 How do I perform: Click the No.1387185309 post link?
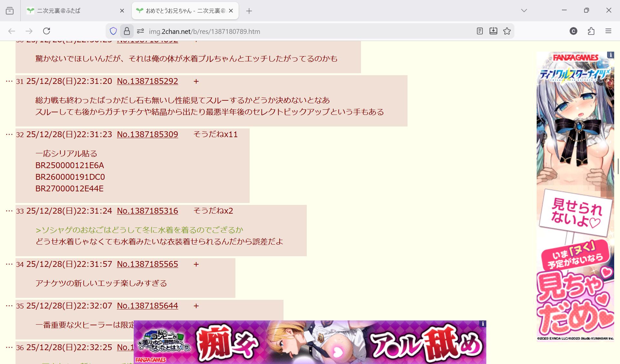tap(147, 134)
